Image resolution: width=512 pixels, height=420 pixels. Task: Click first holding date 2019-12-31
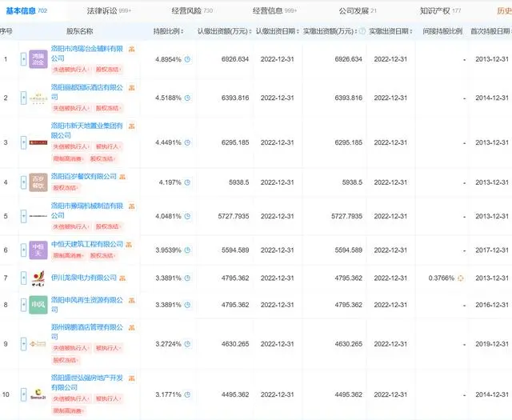(492, 344)
